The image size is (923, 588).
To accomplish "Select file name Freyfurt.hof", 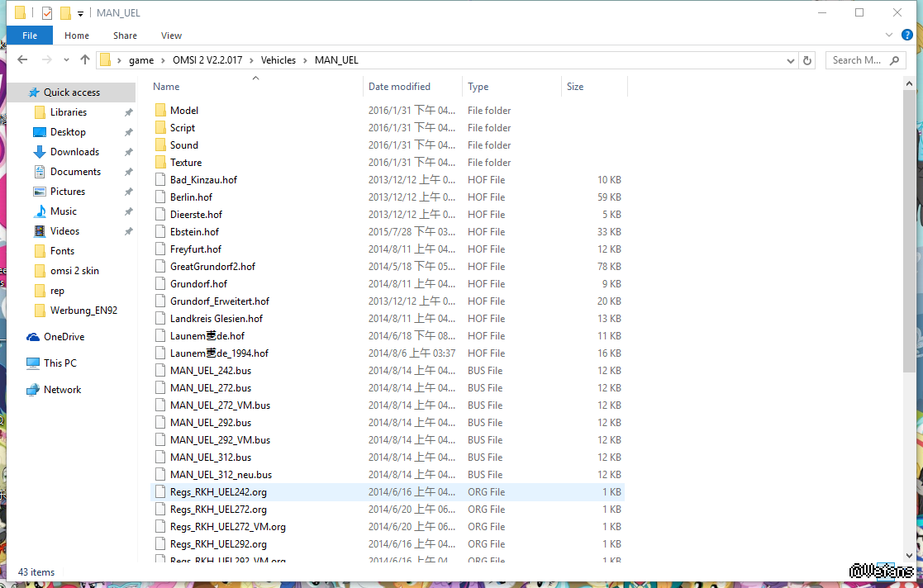I will coord(196,249).
